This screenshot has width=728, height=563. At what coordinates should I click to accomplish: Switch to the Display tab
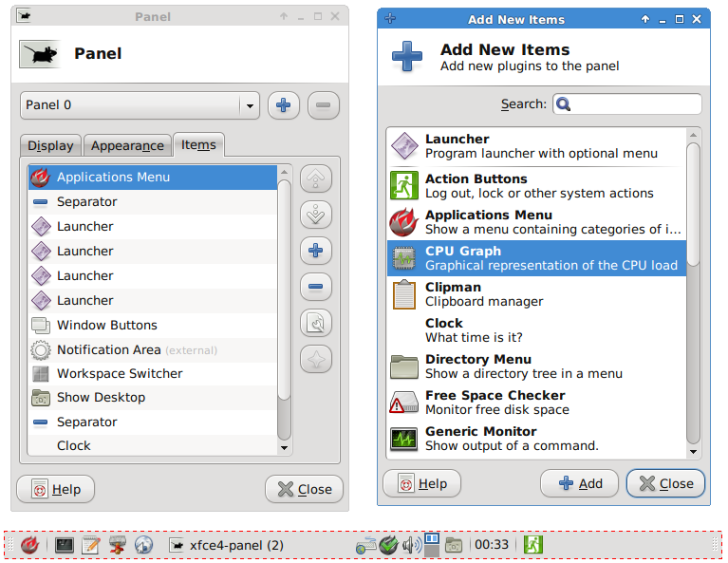pyautogui.click(x=50, y=145)
